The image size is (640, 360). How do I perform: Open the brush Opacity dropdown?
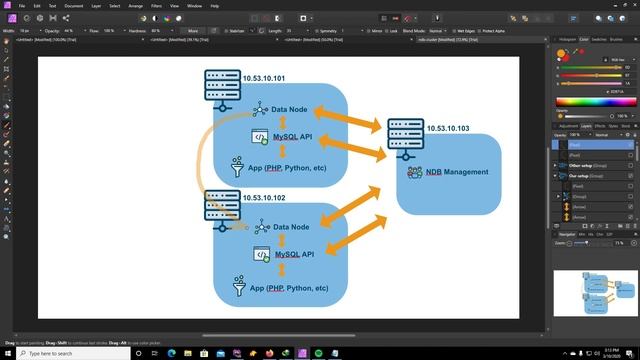(85, 31)
